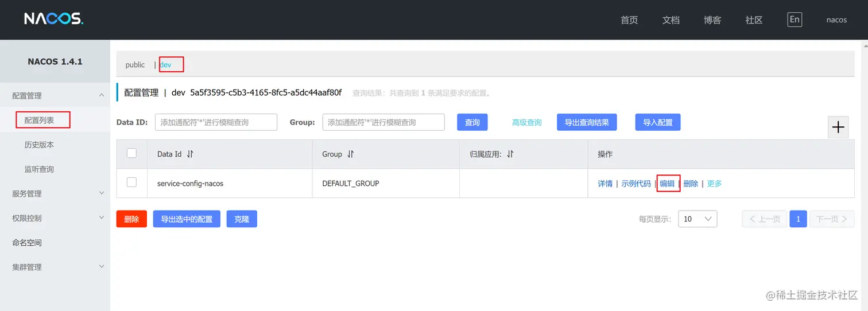This screenshot has width=868, height=311.
Task: Expand the 服务管理 sidebar section
Action: point(55,194)
